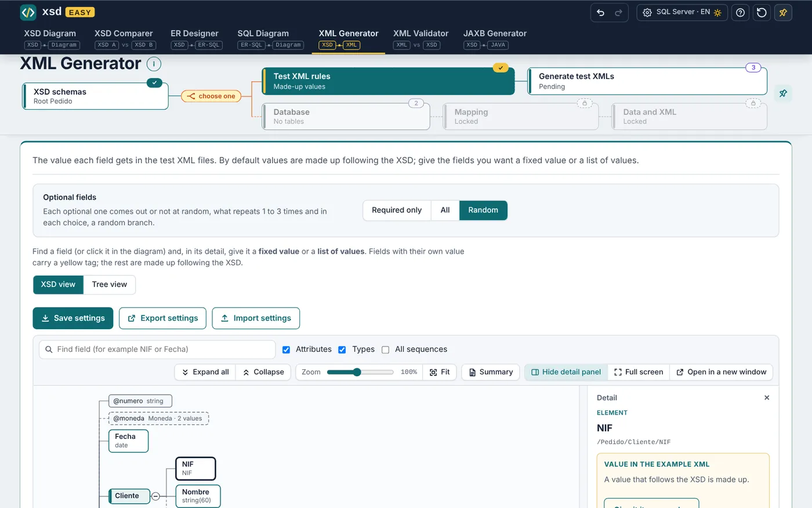
Task: Go to the SQL Diagram tab
Action: pyautogui.click(x=270, y=38)
